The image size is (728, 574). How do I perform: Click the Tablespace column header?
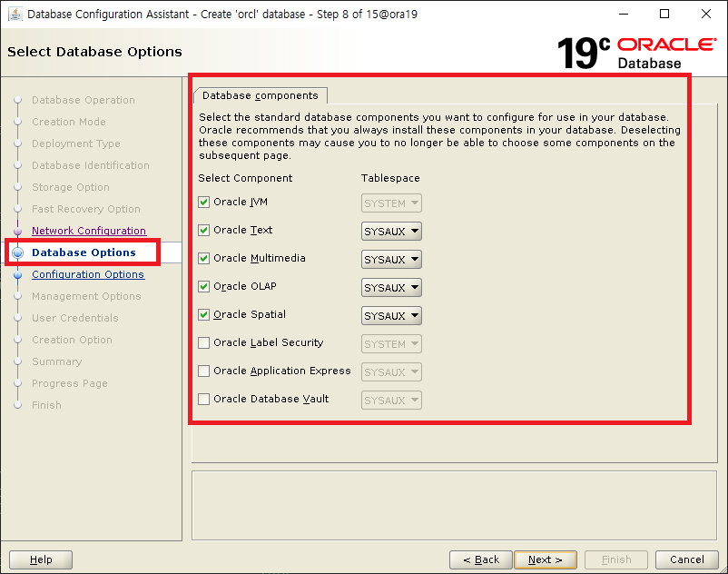click(x=390, y=178)
